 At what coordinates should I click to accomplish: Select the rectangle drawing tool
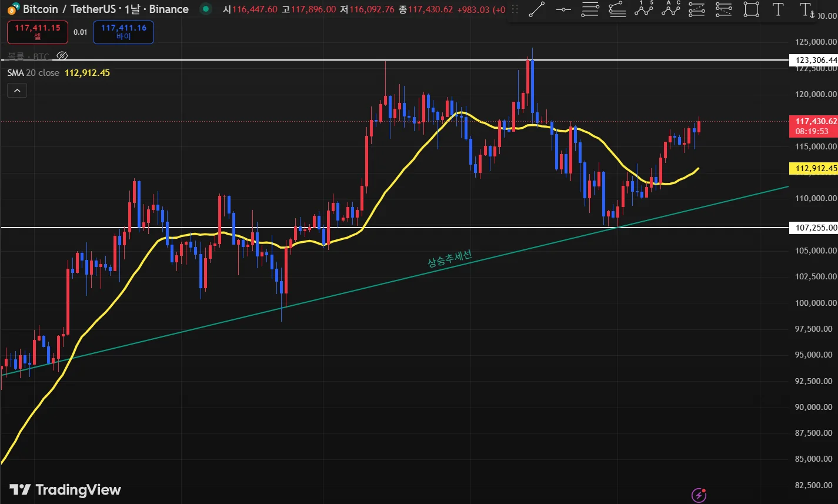pos(751,9)
